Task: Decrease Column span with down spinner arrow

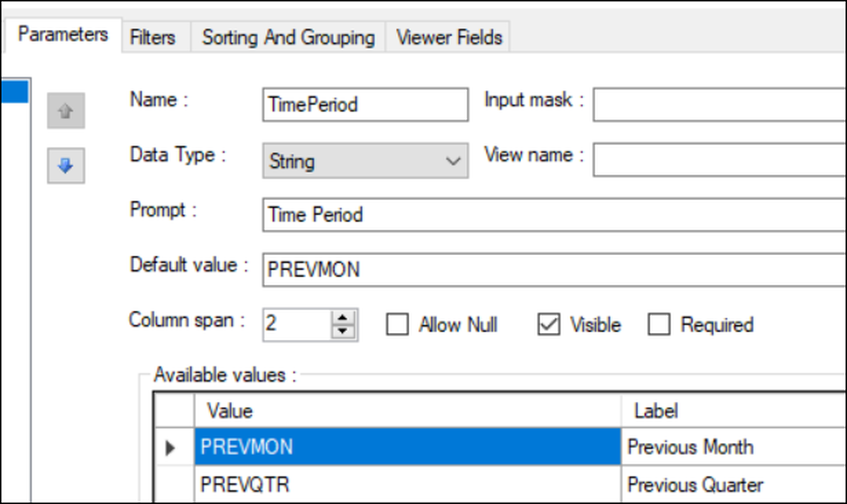Action: point(343,331)
